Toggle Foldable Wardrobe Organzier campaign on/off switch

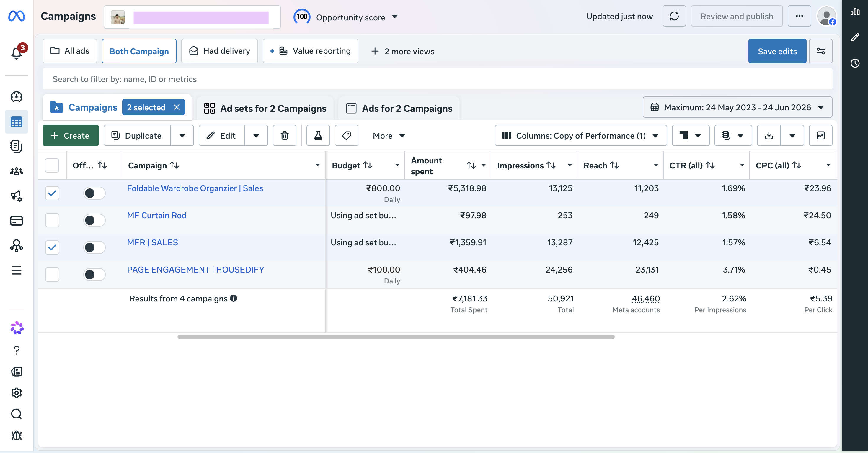[94, 193]
